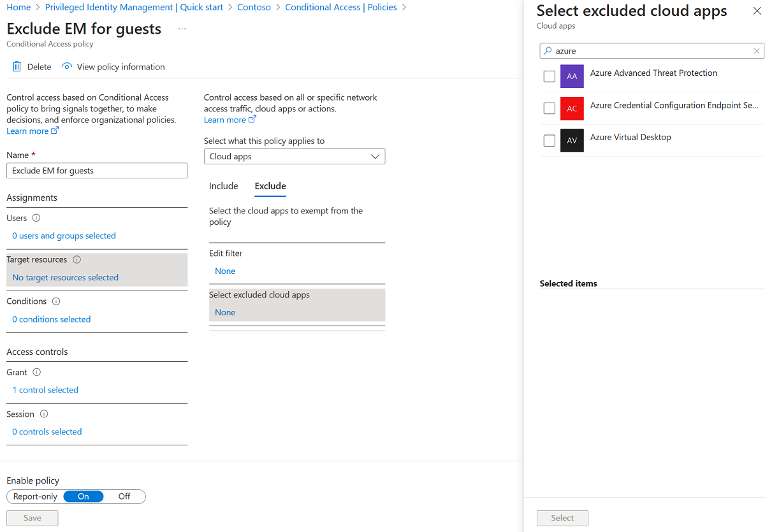Viewport: 765px width, 532px height.
Task: Open the ellipsis menu beside policy title
Action: coord(182,29)
